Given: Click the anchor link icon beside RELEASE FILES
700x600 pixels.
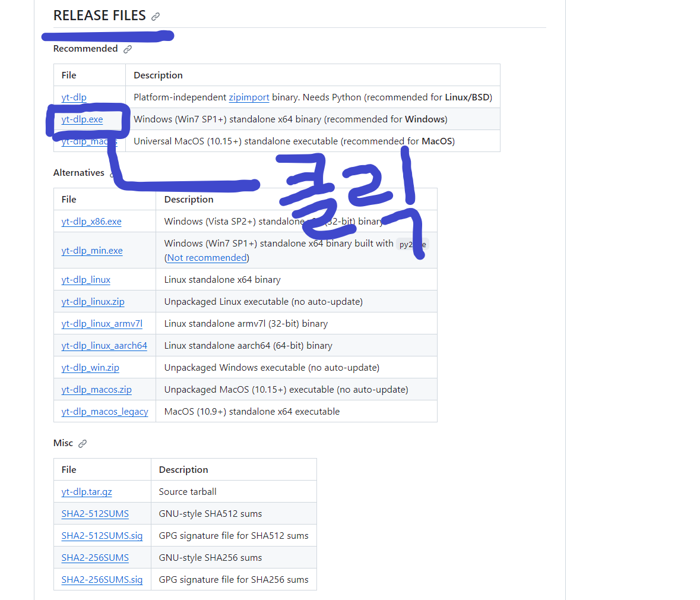Looking at the screenshot, I should pyautogui.click(x=156, y=17).
